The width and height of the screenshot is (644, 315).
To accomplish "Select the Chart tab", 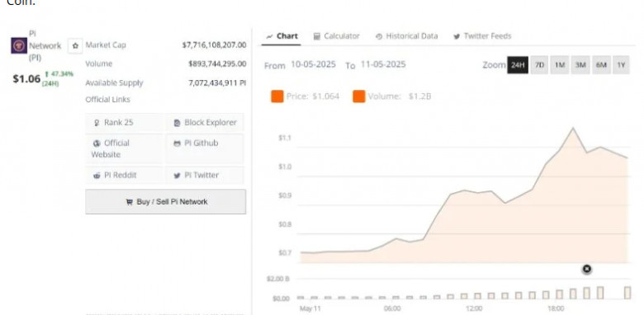I will coord(282,36).
